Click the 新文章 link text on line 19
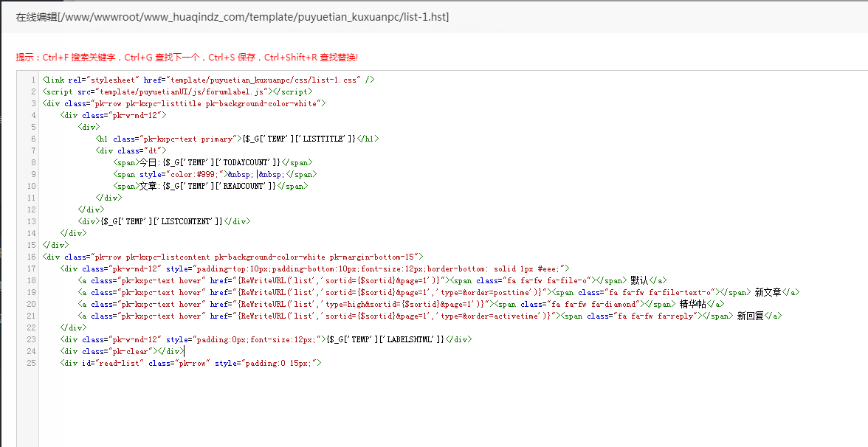The height and width of the screenshot is (447, 868). tap(768, 292)
